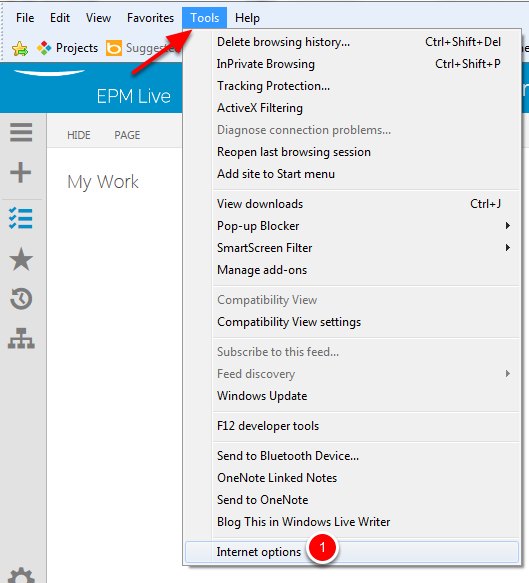529x583 pixels.
Task: Expand the Feed discovery submenu arrow
Action: point(507,374)
